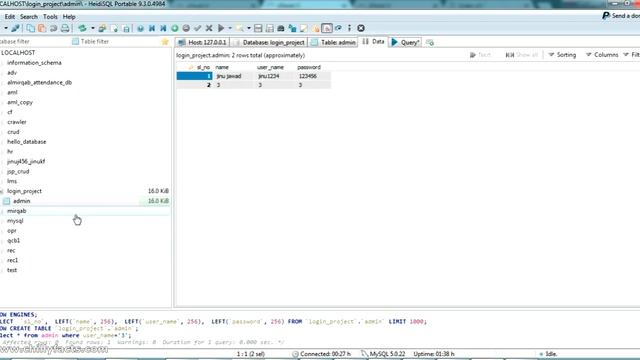Jump to first row icon
The image size is (640, 360).
(x=152, y=28)
